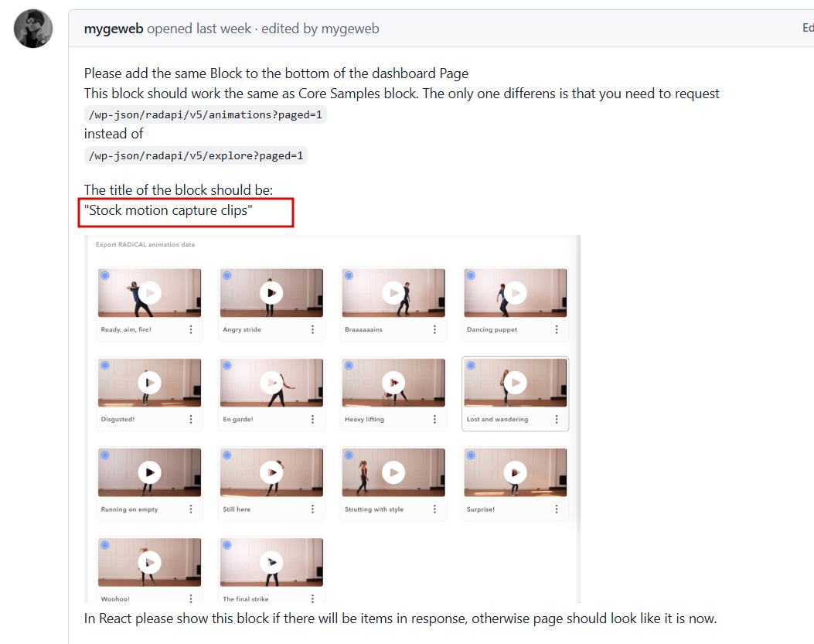This screenshot has height=644, width=814.
Task: Play the Ready, aim, fire! clip
Action: pos(149,293)
